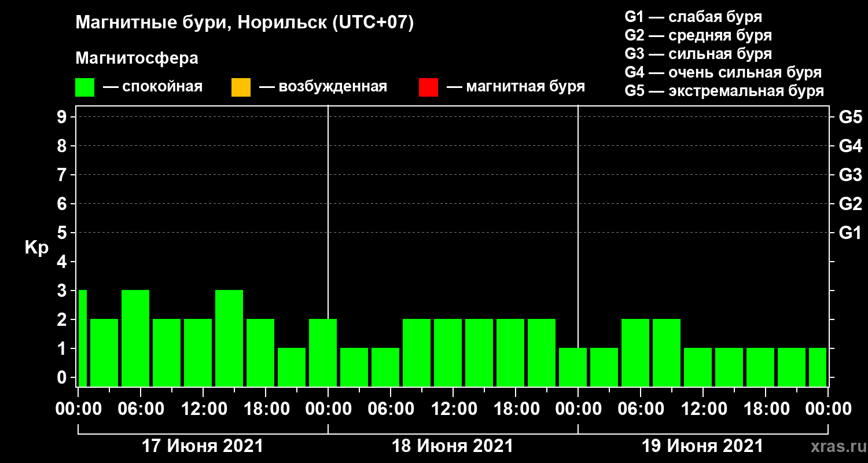Click the Kp 3 bar above 06:00, 17 June
The image size is (868, 463).
pos(135,338)
